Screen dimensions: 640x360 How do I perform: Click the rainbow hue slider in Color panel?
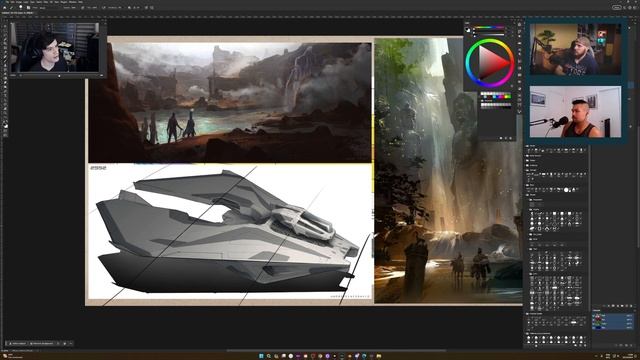click(489, 27)
